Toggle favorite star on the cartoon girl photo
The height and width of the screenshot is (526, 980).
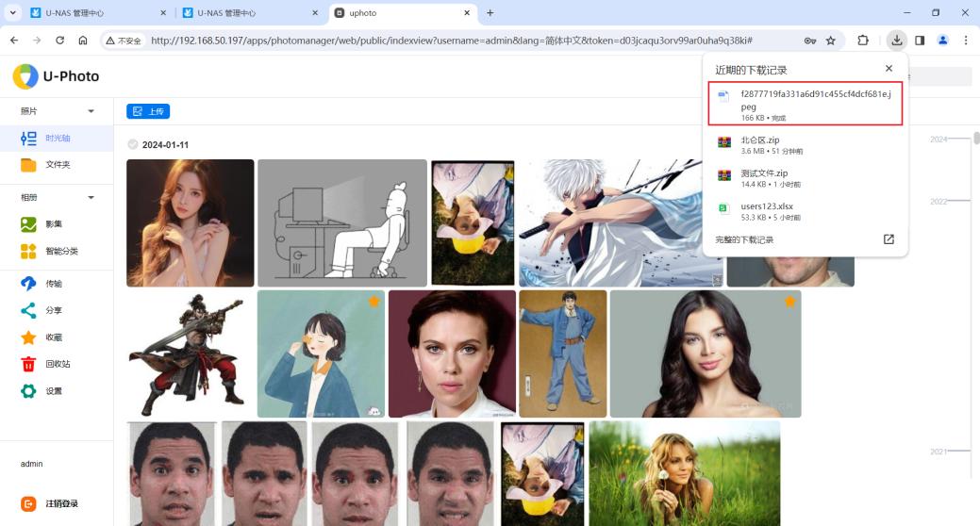pos(374,302)
